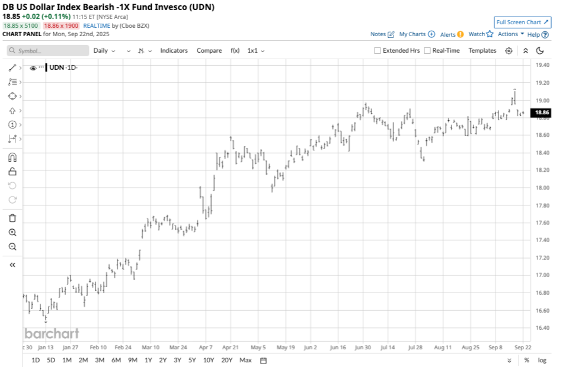Open the Indicators menu
Image resolution: width=566 pixels, height=392 pixels.
(174, 51)
